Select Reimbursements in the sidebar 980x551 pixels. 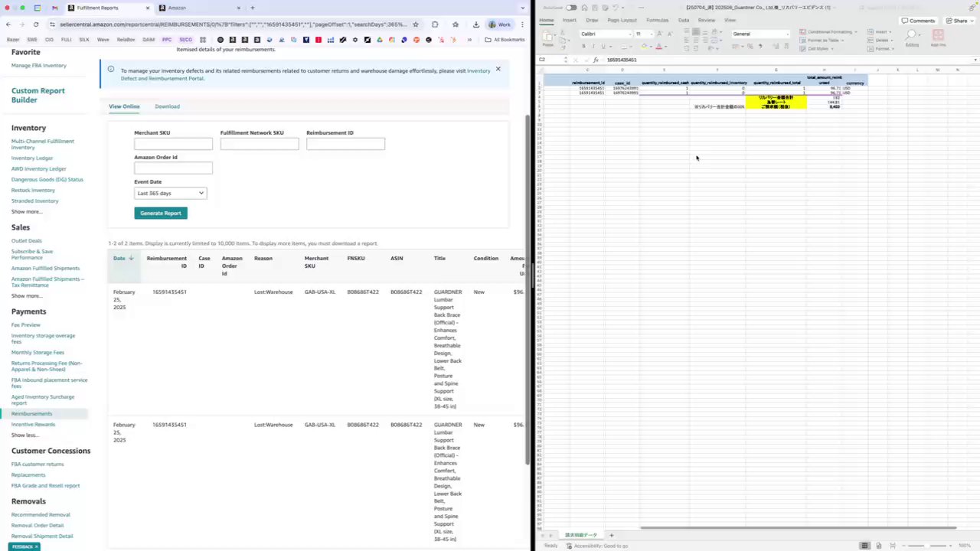[x=32, y=414]
